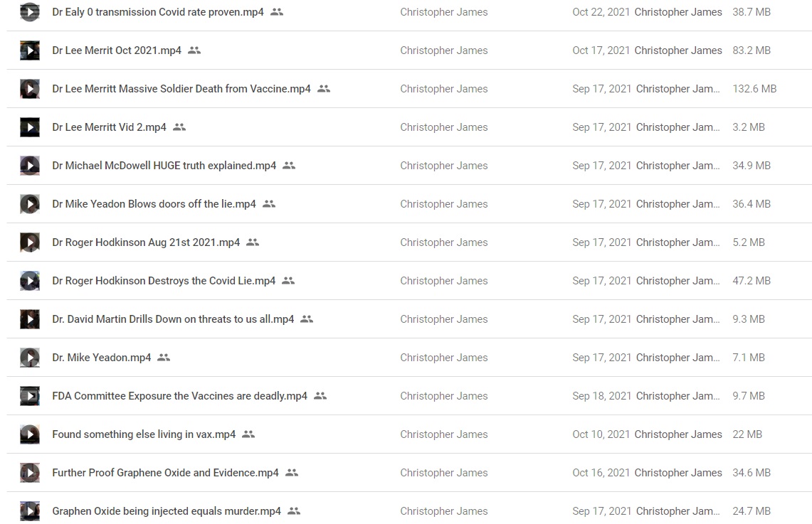Image resolution: width=812 pixels, height=524 pixels.
Task: Click video icon of Graphen Oxide being injected file
Action: point(29,511)
